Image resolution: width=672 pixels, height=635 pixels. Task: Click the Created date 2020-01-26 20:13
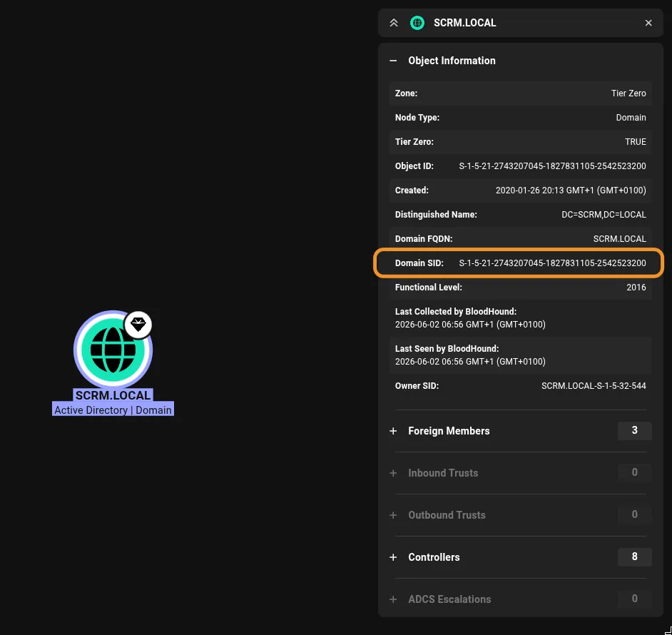click(571, 190)
